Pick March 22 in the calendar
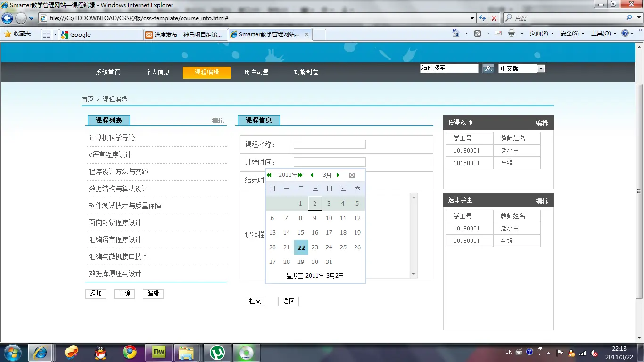 point(301,247)
